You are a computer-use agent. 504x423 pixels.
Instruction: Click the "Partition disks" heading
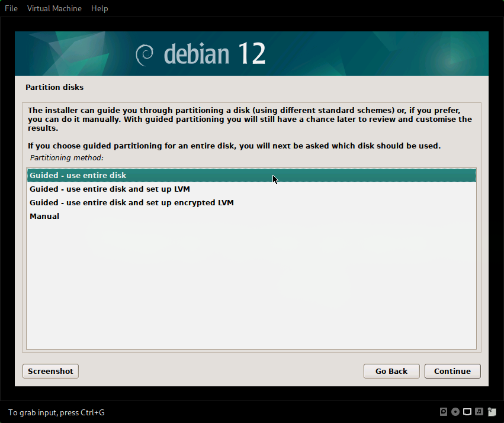(x=54, y=88)
